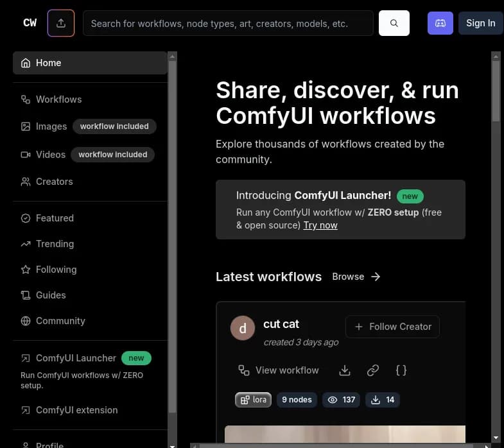Click the Images picture icon in sidebar

click(x=26, y=126)
